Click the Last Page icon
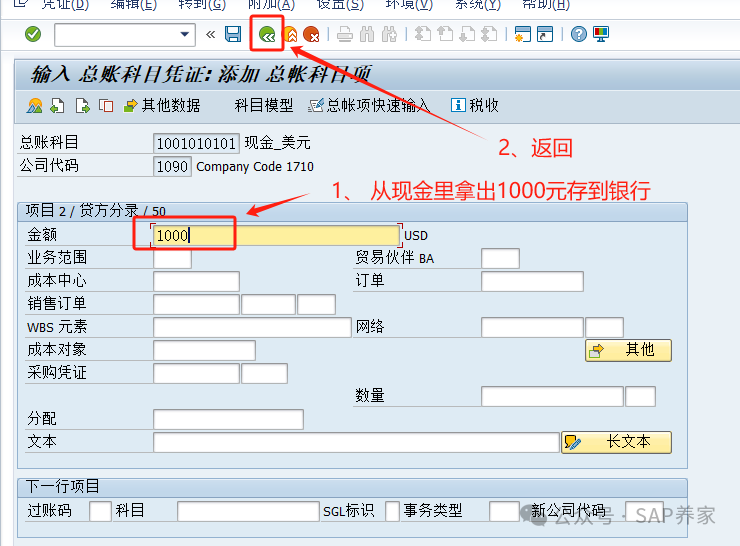This screenshot has height=546, width=740. tap(489, 34)
